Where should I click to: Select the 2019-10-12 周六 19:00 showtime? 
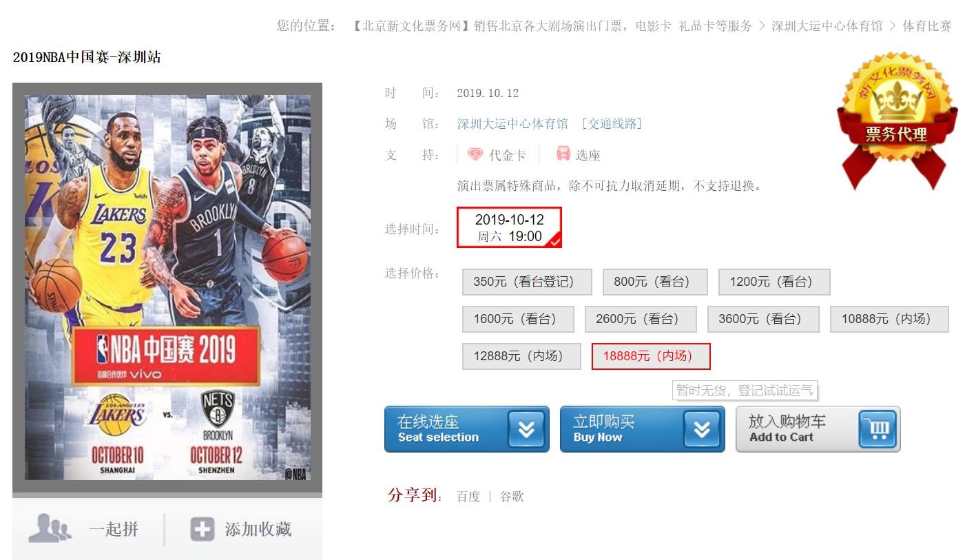point(510,227)
